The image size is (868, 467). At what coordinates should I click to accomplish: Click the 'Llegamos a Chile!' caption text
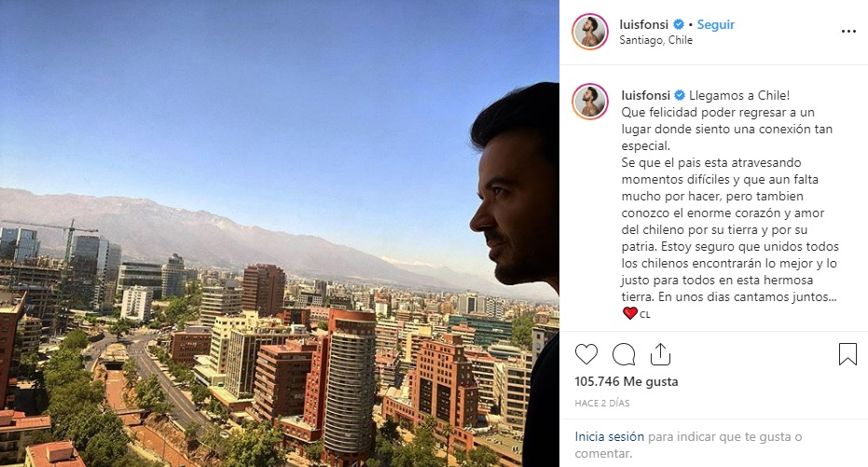[x=739, y=95]
